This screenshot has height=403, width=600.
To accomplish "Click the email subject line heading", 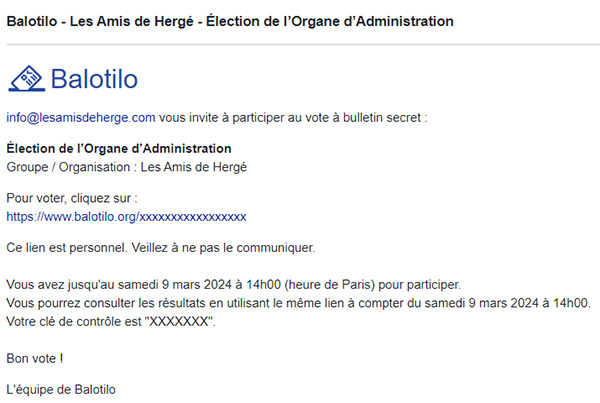I will click(x=230, y=21).
